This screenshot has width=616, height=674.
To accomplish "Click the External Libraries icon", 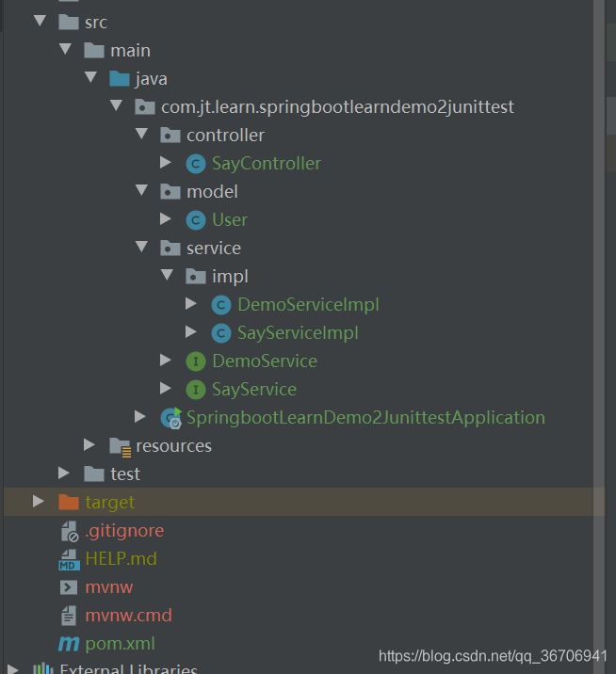I will tap(43, 669).
